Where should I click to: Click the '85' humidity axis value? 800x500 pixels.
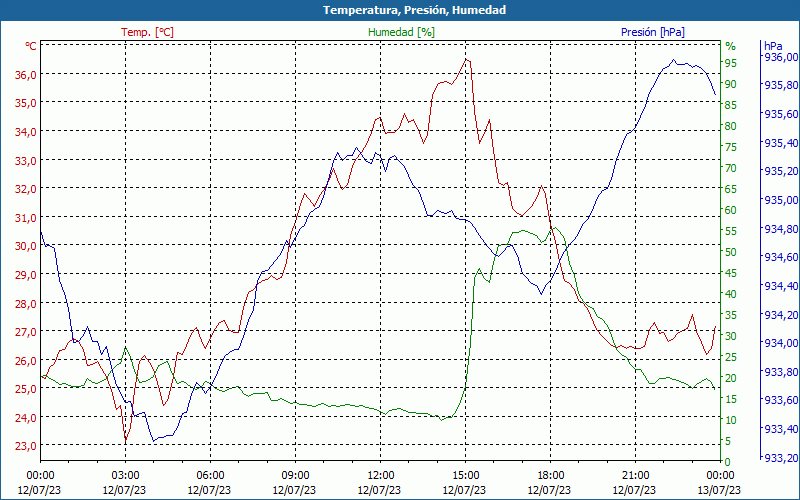[731, 105]
